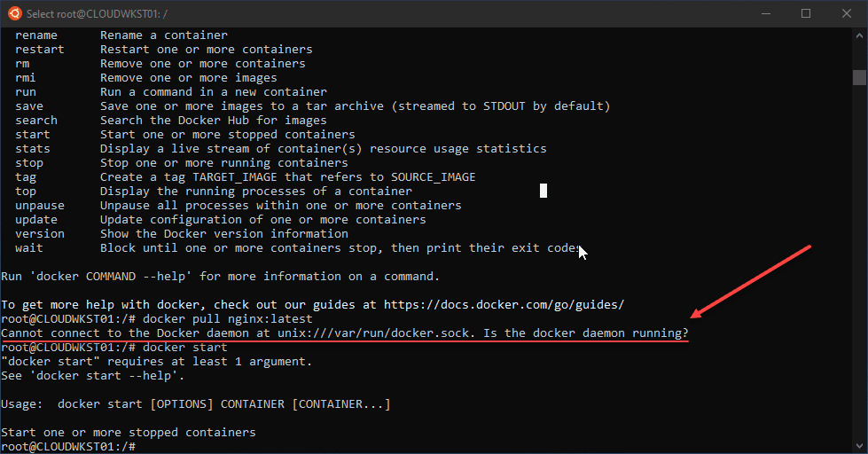Viewport: 868px width, 454px height.
Task: Click the scrollbar down arrow
Action: pos(858,445)
